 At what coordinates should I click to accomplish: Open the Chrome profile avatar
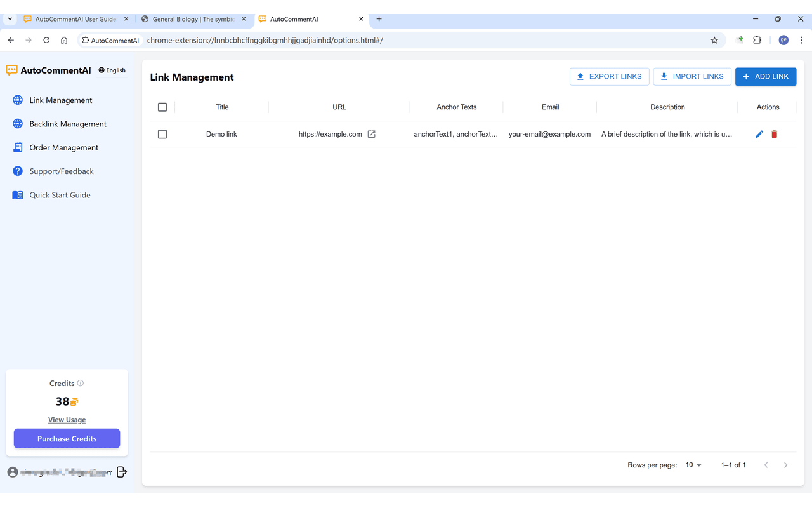pos(783,40)
